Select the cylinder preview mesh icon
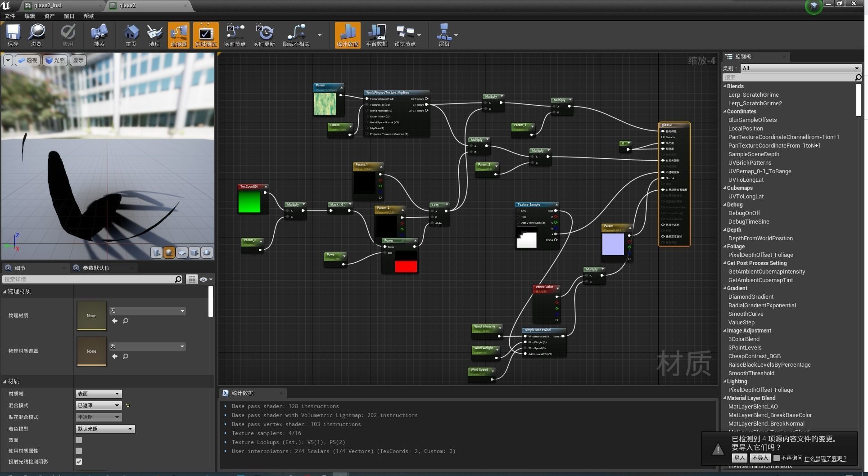This screenshot has width=868, height=476. tap(156, 252)
